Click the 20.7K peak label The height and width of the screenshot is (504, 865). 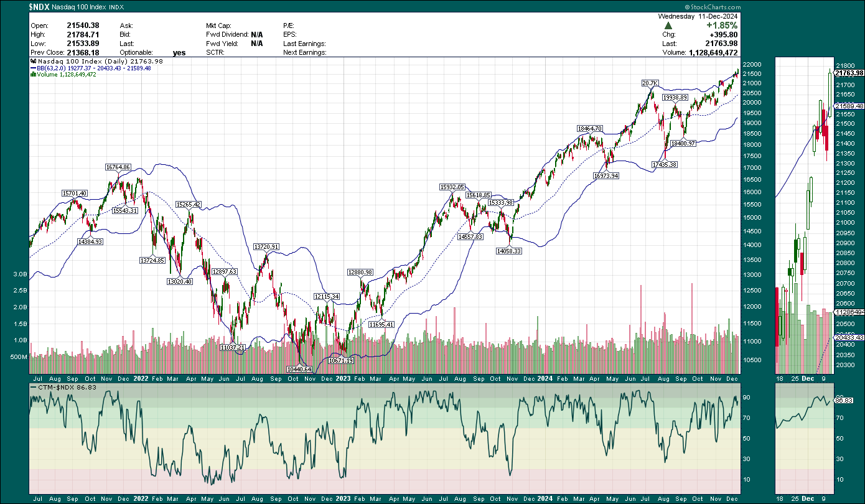pyautogui.click(x=650, y=83)
